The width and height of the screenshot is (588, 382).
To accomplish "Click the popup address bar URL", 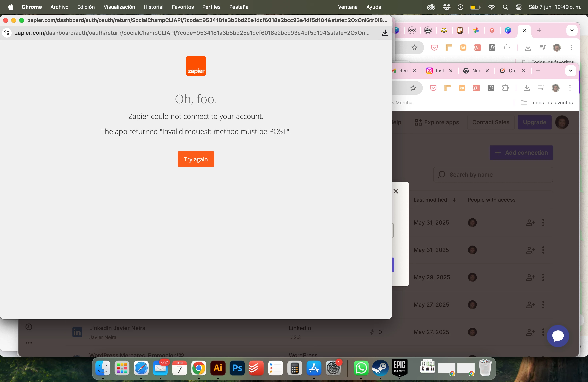I will (x=192, y=33).
